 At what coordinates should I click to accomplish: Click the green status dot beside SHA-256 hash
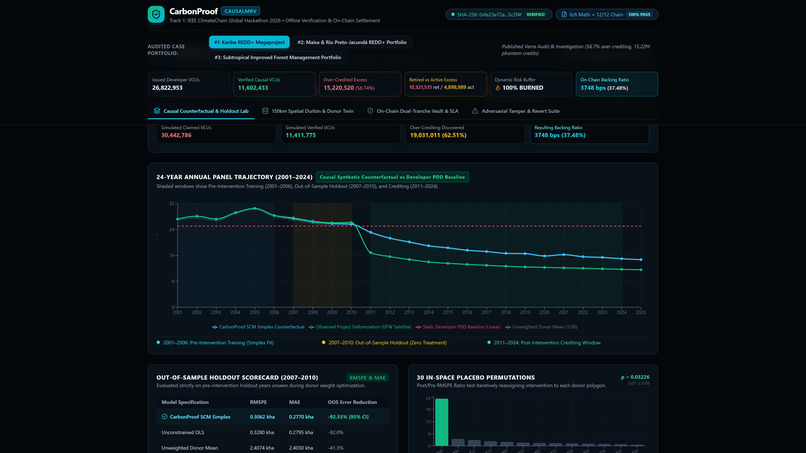coord(452,14)
